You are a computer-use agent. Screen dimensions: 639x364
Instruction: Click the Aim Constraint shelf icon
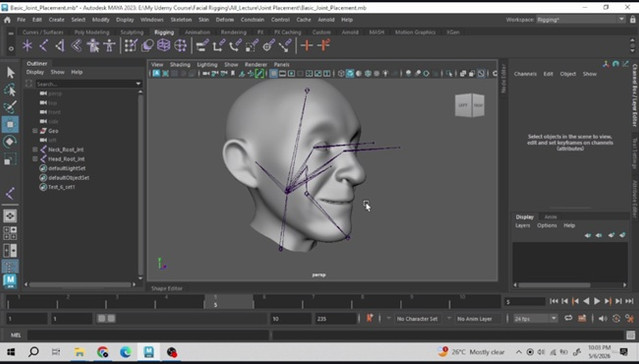[x=268, y=45]
